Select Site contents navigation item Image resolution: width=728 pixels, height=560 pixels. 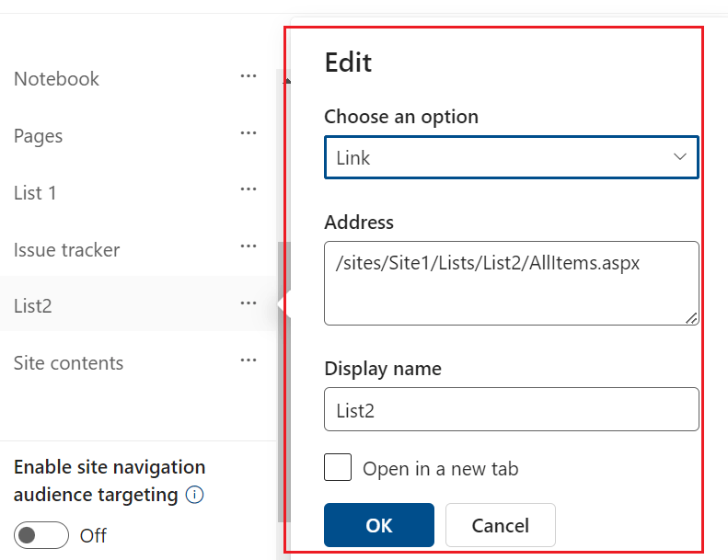(x=68, y=363)
